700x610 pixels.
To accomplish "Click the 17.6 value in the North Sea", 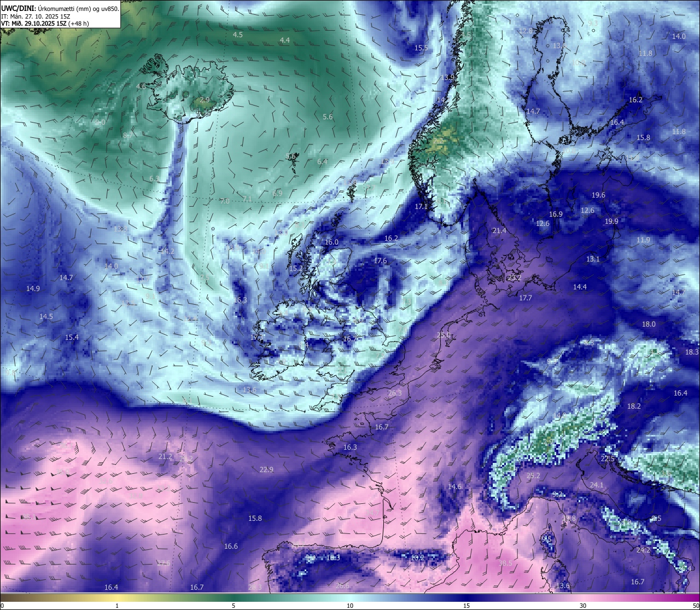I will point(380,260).
